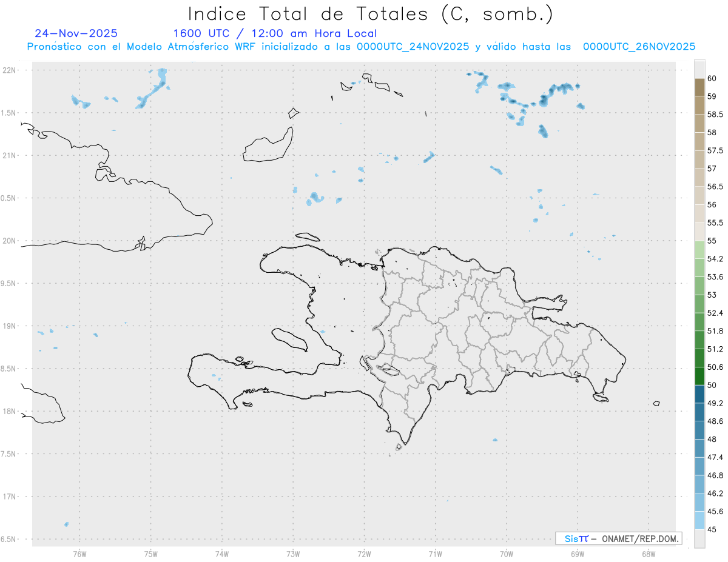
Task: Click the colorbar label '46.8'
Action: [x=715, y=475]
